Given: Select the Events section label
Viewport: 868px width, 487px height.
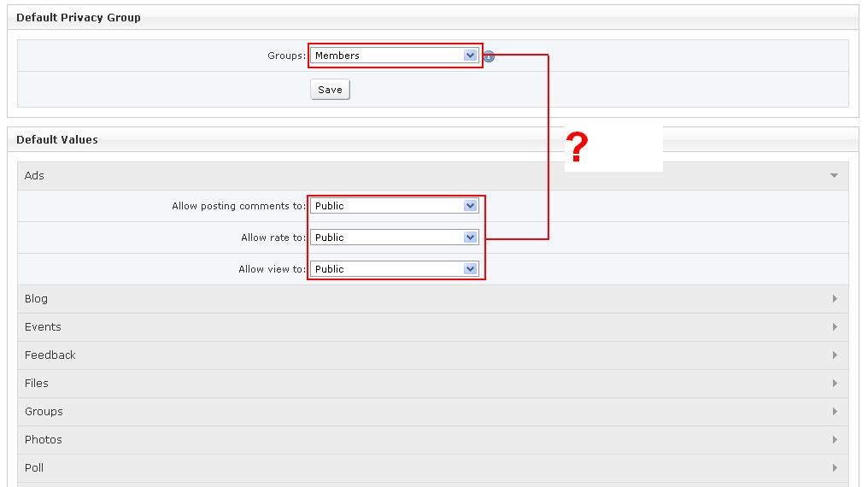Looking at the screenshot, I should point(43,327).
